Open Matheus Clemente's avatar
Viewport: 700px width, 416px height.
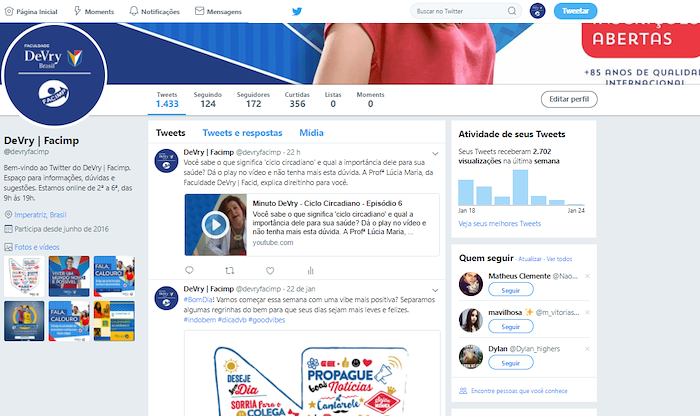click(471, 283)
